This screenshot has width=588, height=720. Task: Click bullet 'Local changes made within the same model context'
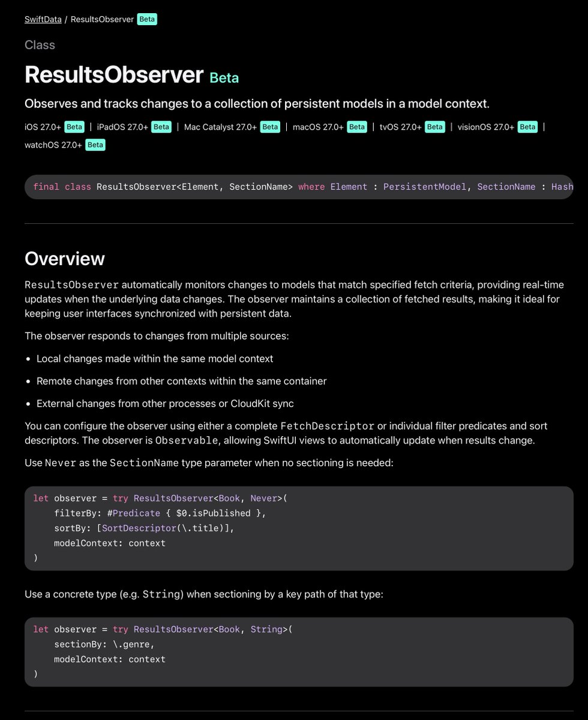[x=155, y=358]
